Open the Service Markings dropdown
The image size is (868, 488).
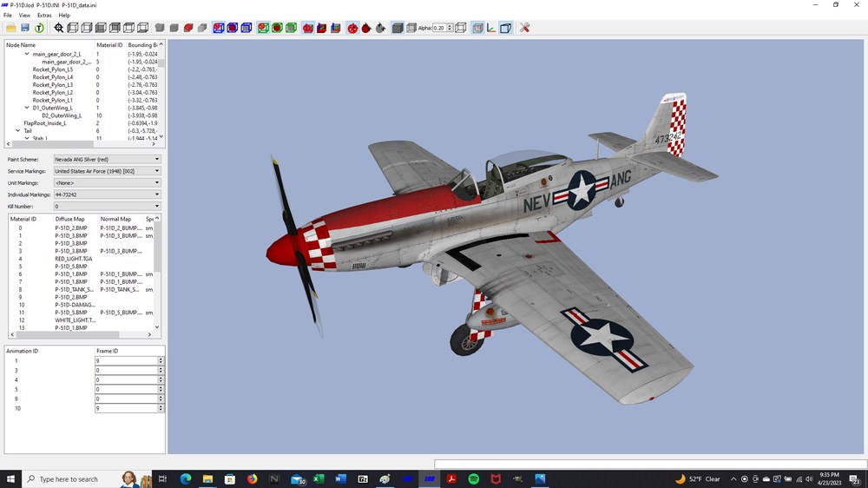click(x=108, y=171)
